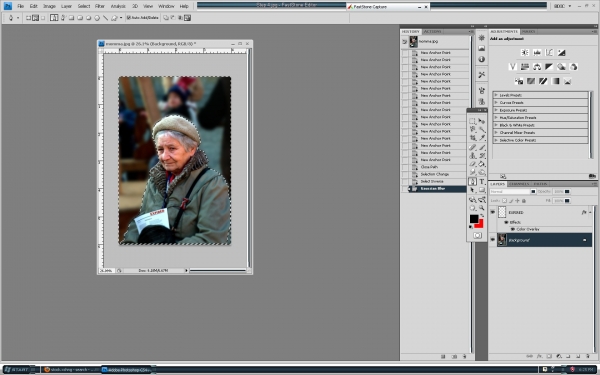Image resolution: width=600 pixels, height=375 pixels.
Task: Select the Move tool
Action: click(482, 121)
